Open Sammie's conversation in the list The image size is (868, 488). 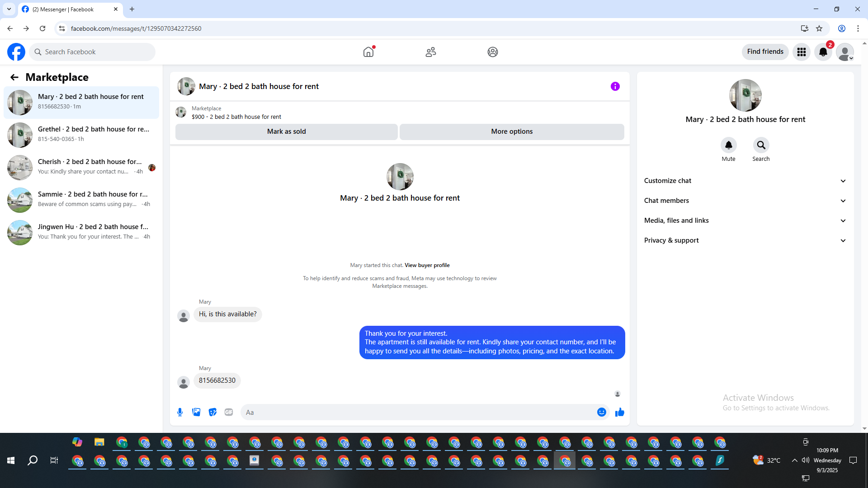coord(81,200)
